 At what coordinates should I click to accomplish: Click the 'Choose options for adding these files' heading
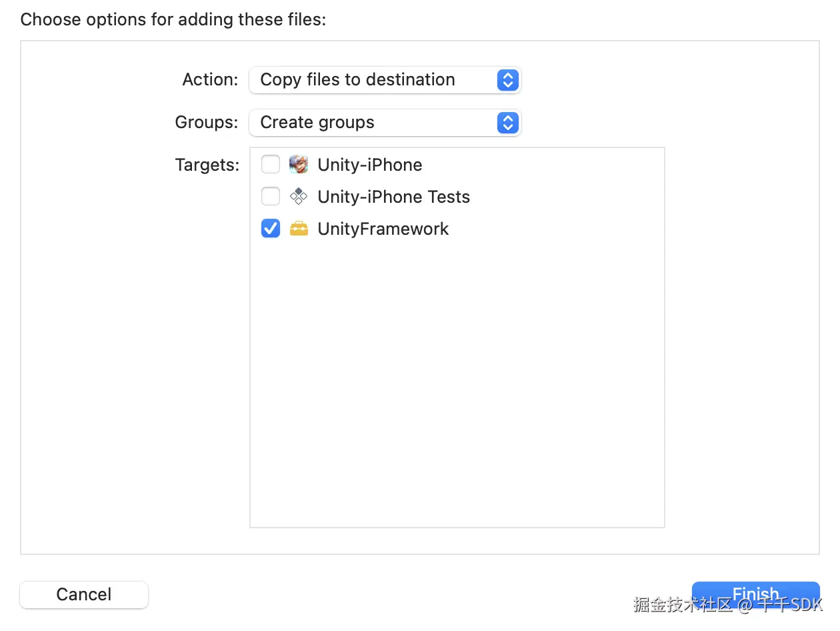pos(173,19)
